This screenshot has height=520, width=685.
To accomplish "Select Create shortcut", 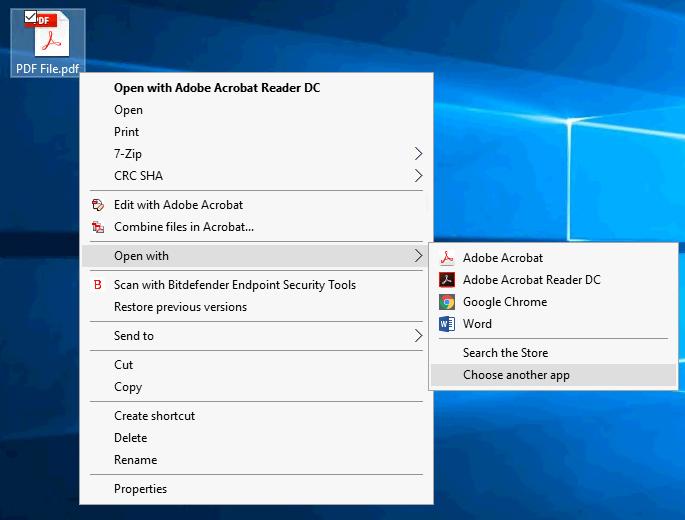I will [256, 416].
